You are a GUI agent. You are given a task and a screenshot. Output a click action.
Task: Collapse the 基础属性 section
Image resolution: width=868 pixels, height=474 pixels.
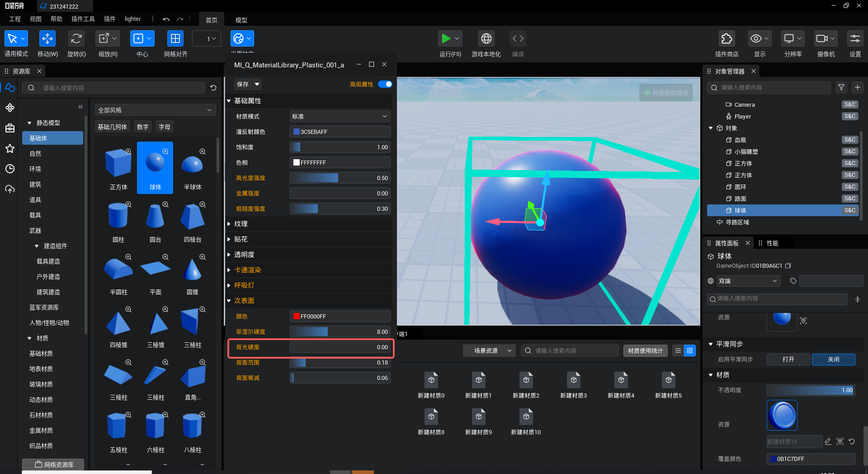229,101
